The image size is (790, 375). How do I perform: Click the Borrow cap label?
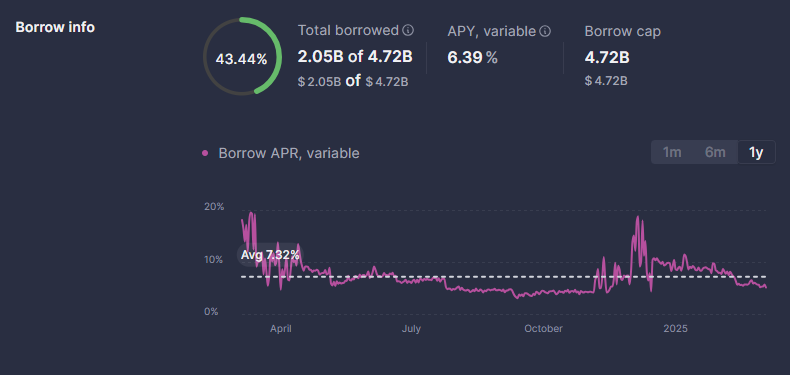point(622,31)
